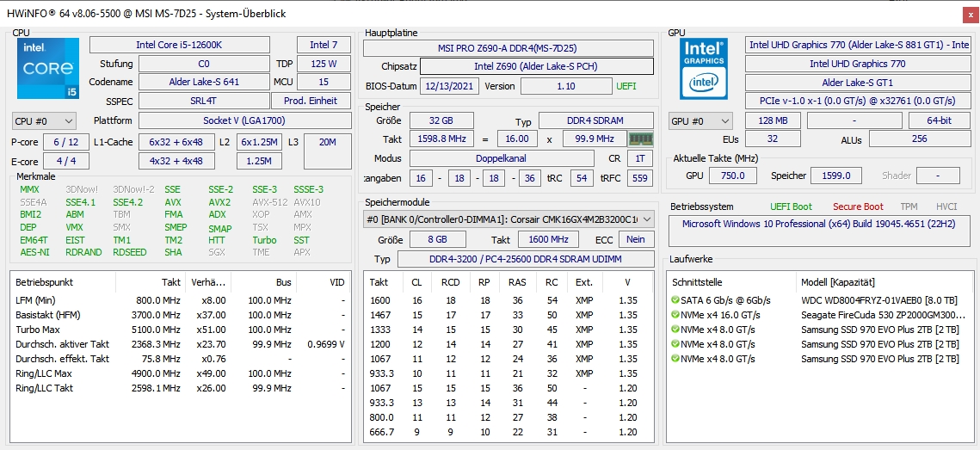The image size is (980, 450).
Task: Click the ALUs 256 field
Action: tap(920, 139)
